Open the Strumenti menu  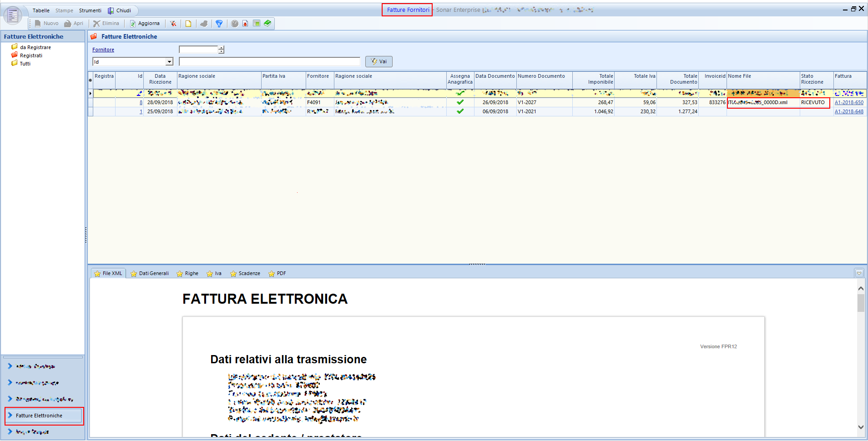[90, 10]
